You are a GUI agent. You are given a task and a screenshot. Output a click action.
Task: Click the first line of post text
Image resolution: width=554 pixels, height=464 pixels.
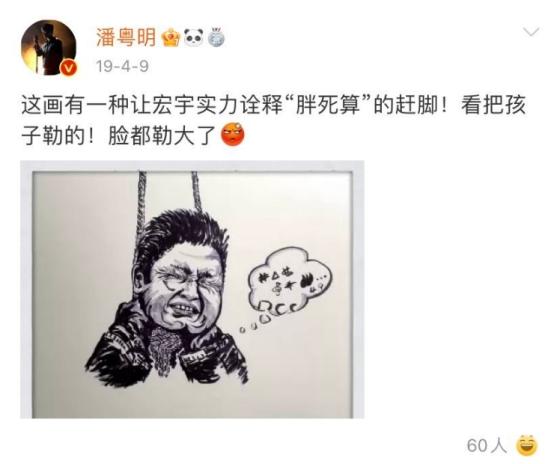pos(273,105)
